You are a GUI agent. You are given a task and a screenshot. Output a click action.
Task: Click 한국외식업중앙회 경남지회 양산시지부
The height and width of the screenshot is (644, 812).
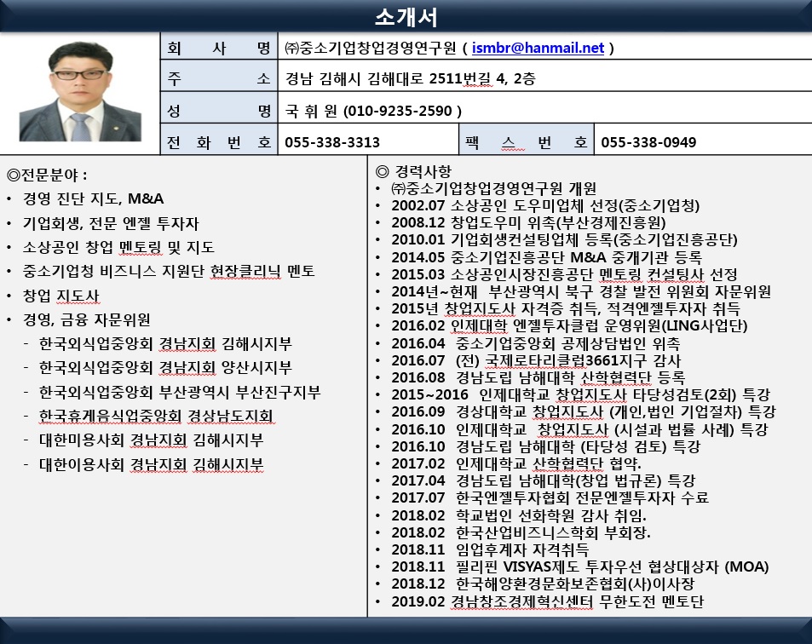(x=165, y=367)
